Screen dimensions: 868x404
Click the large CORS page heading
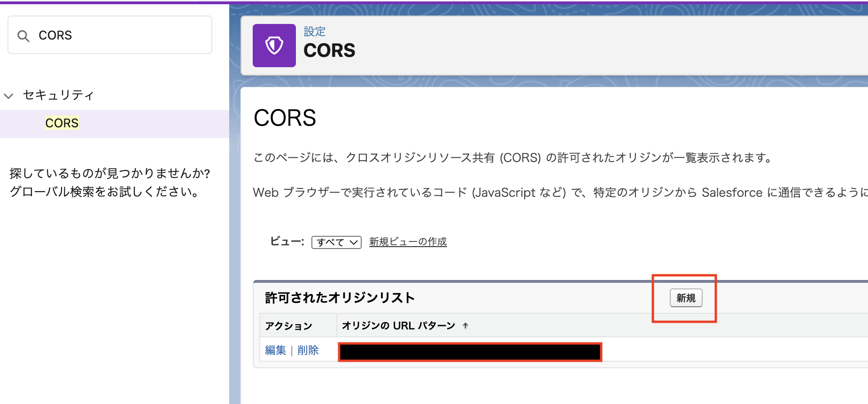(285, 118)
